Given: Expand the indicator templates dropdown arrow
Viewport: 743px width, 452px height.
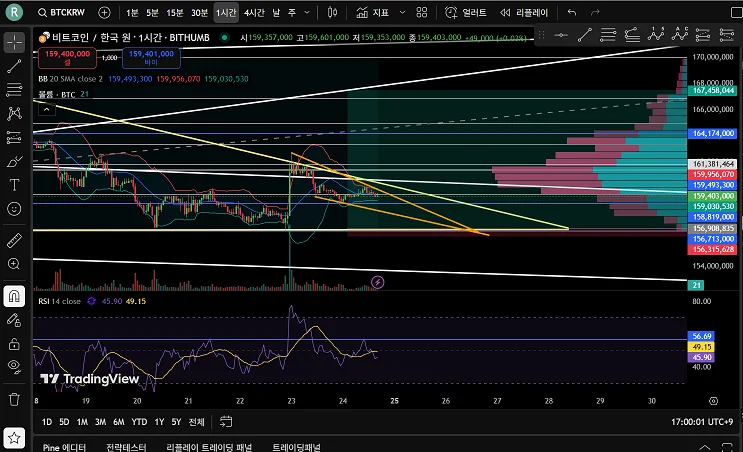Looking at the screenshot, I should click(402, 13).
